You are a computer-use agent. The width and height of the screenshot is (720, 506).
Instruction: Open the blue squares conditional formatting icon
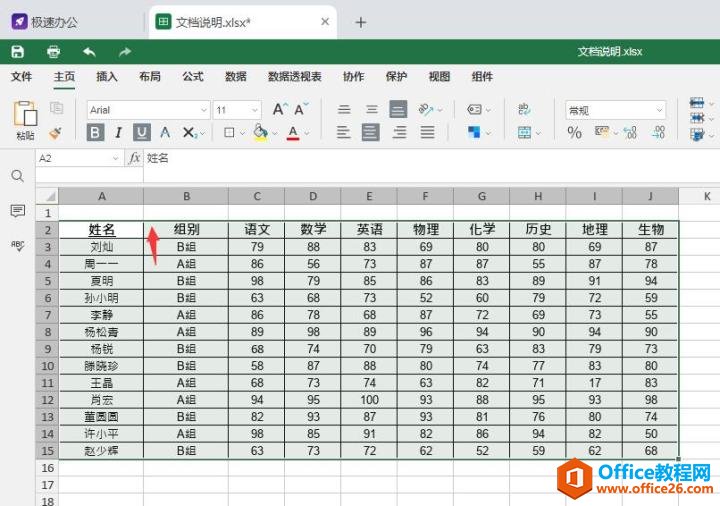[x=474, y=132]
